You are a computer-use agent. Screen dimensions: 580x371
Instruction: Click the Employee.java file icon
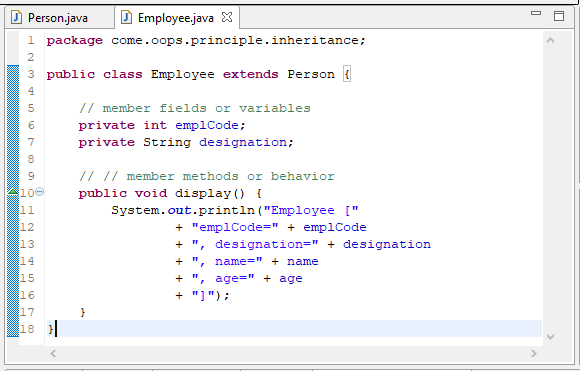(127, 17)
